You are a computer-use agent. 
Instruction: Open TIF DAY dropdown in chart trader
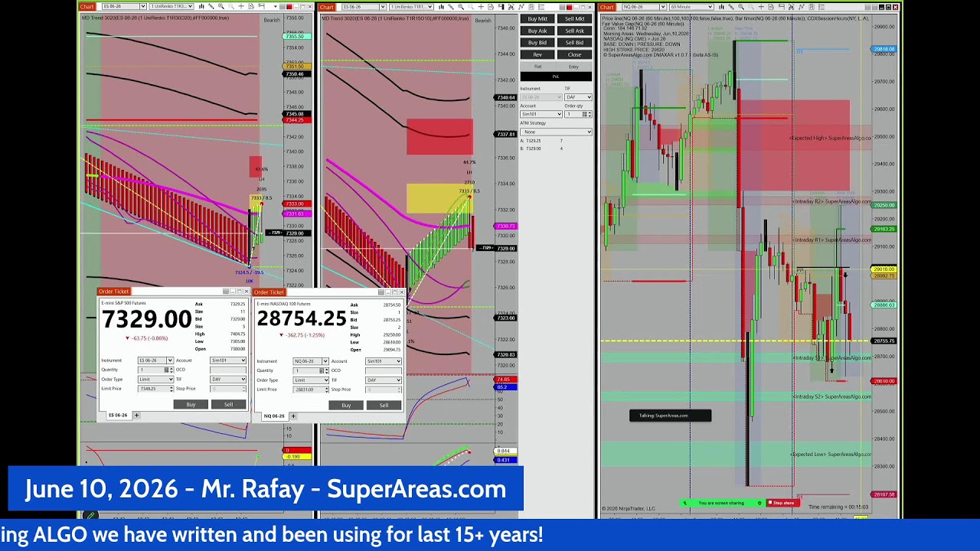pyautogui.click(x=578, y=97)
